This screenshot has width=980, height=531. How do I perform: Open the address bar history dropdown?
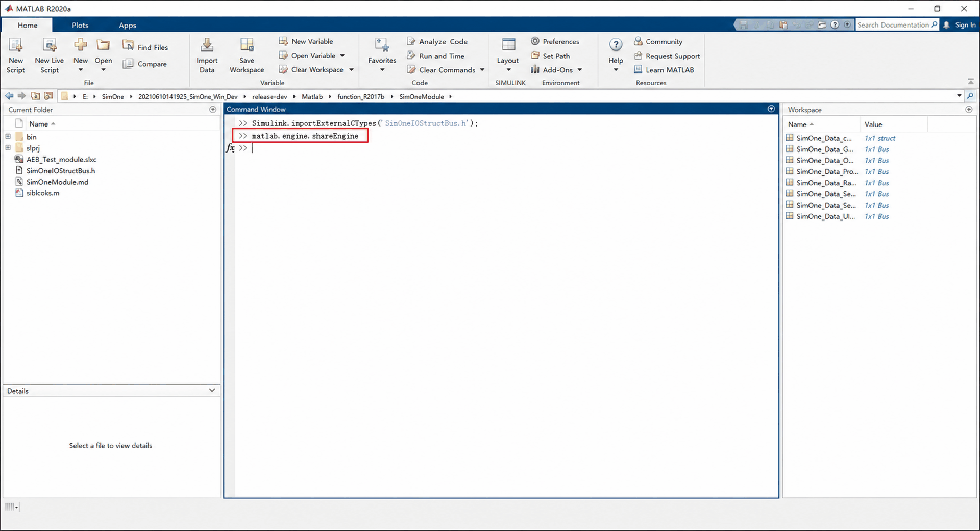point(959,95)
